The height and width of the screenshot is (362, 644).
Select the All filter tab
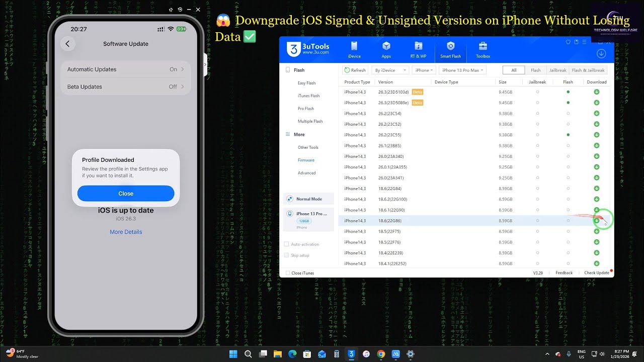tap(514, 70)
